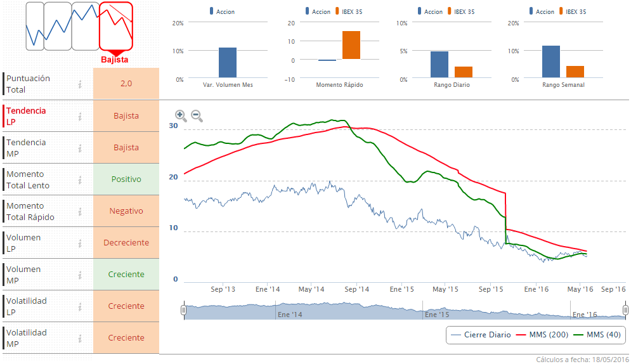Open info icon for Puntuación Total
Viewport: 631px width, 364px height.
pyautogui.click(x=80, y=84)
